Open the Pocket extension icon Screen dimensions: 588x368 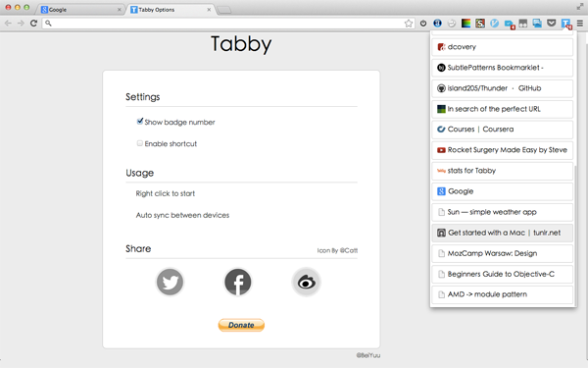[x=551, y=24]
